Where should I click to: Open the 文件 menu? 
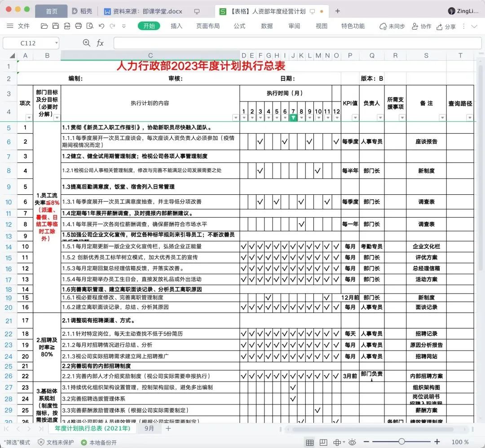[x=23, y=26]
